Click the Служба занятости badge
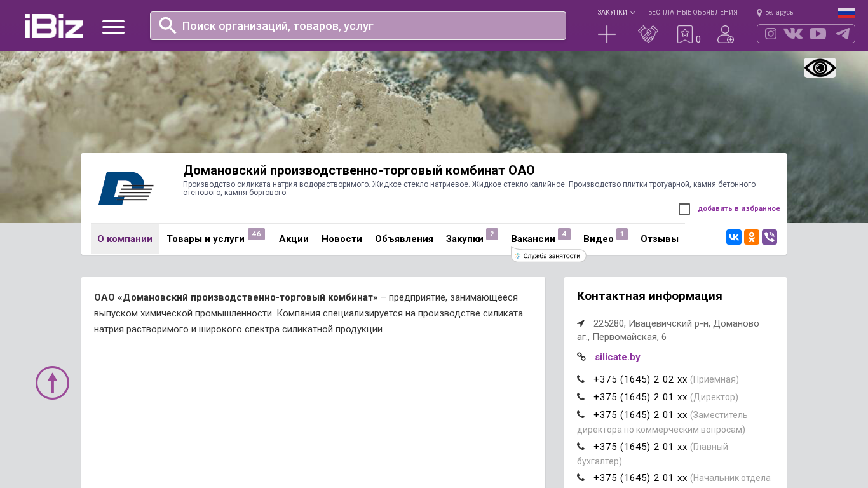 548,255
